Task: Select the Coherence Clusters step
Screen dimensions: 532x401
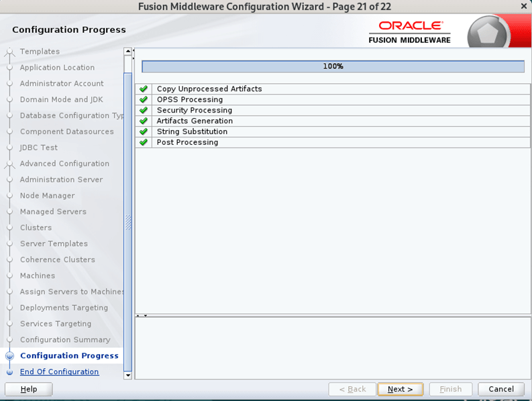Action: [x=57, y=260]
